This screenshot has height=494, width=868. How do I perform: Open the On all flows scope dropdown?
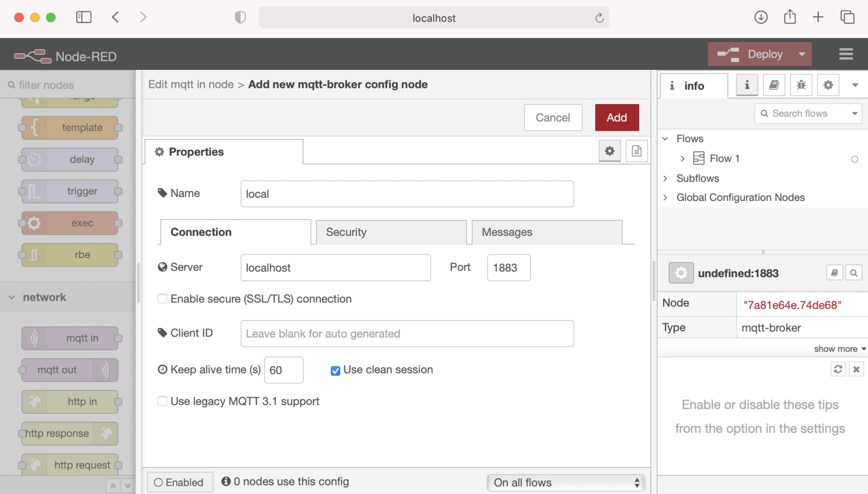(565, 482)
